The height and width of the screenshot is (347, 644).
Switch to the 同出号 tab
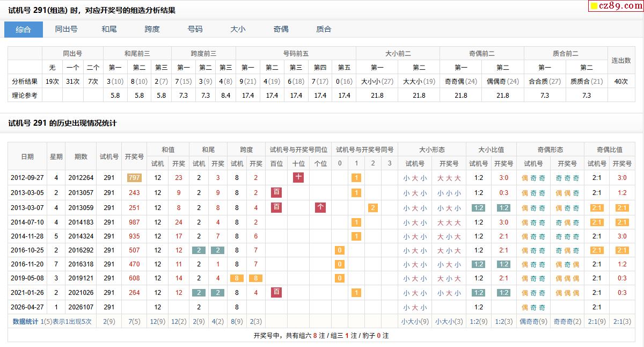click(x=66, y=30)
